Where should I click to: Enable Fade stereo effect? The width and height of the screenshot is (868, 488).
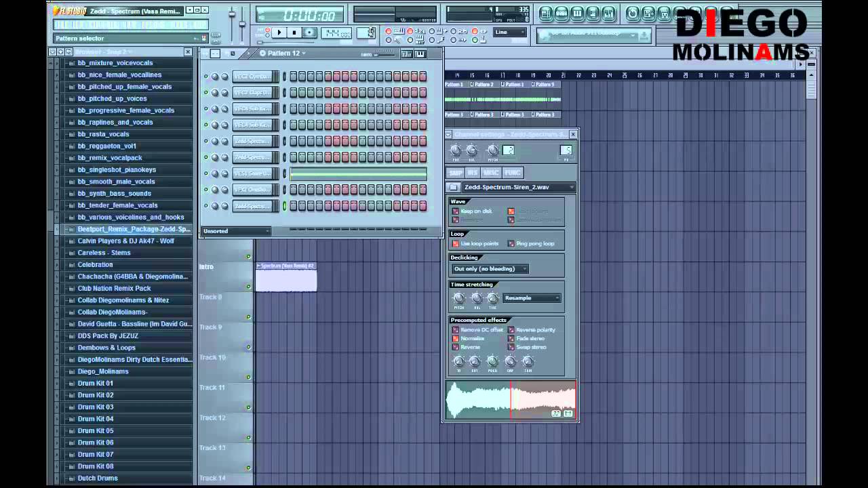(x=511, y=339)
